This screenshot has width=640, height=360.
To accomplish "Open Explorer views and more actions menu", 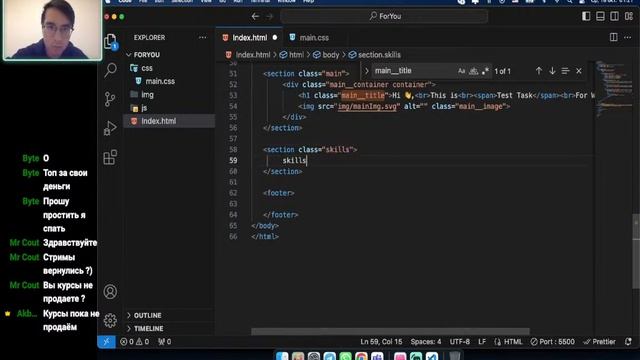I will tap(202, 38).
